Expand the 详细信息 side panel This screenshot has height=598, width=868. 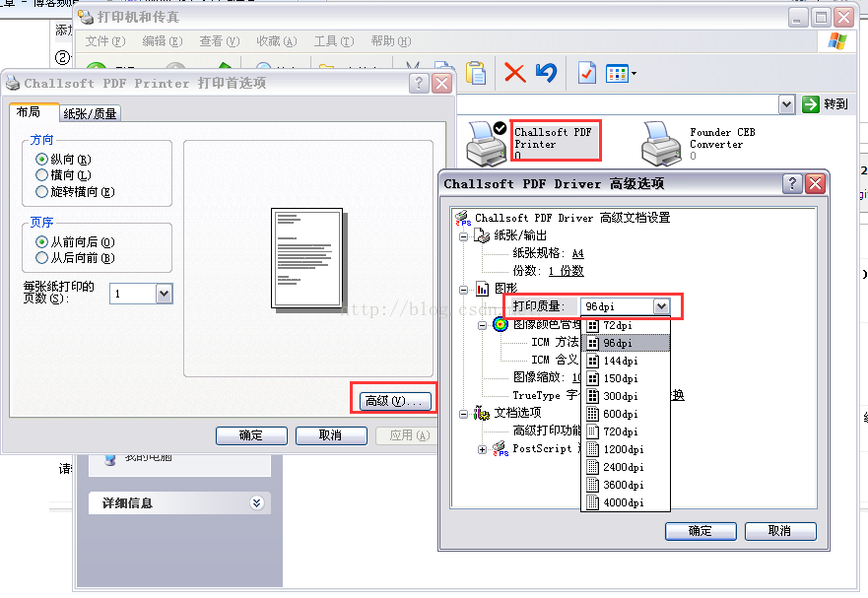(x=256, y=502)
